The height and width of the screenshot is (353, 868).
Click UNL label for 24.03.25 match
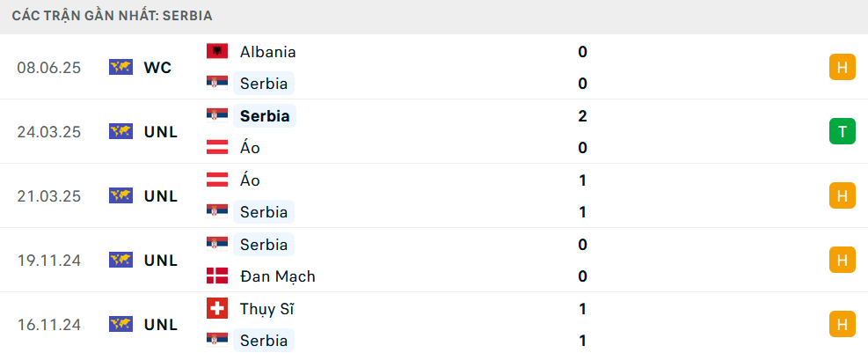(161, 132)
